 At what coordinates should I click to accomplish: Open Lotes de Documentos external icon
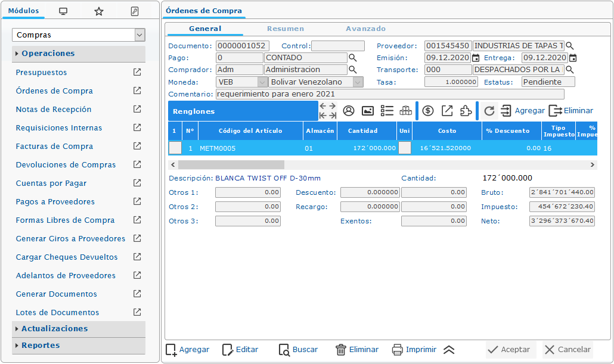pyautogui.click(x=137, y=312)
